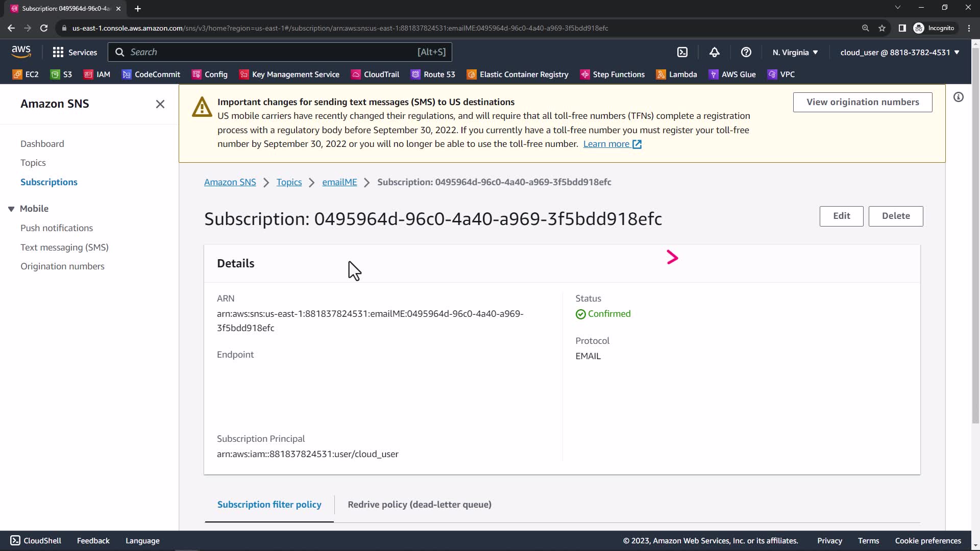Screen dimensions: 980x551
Task: Open the Services grid menu icon
Action: tap(58, 52)
